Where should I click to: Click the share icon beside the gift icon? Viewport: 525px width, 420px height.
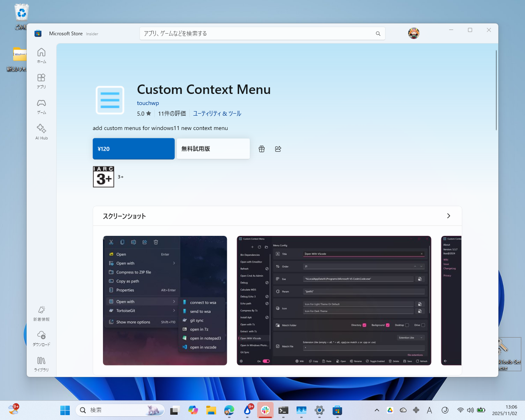point(278,149)
